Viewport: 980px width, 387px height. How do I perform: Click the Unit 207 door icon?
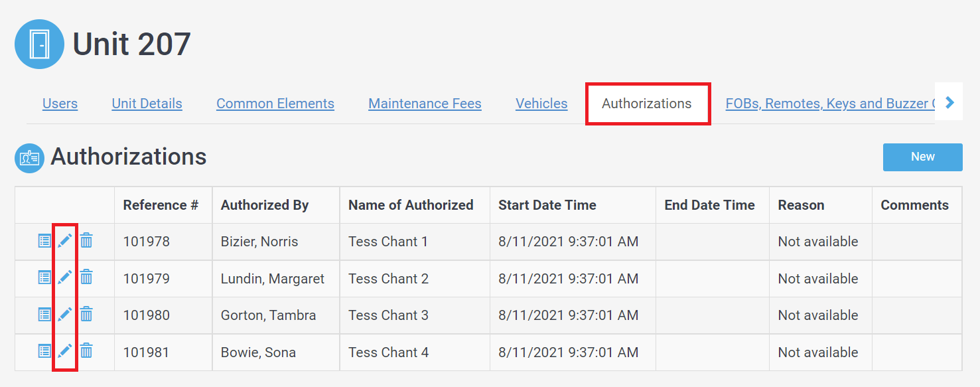[39, 44]
